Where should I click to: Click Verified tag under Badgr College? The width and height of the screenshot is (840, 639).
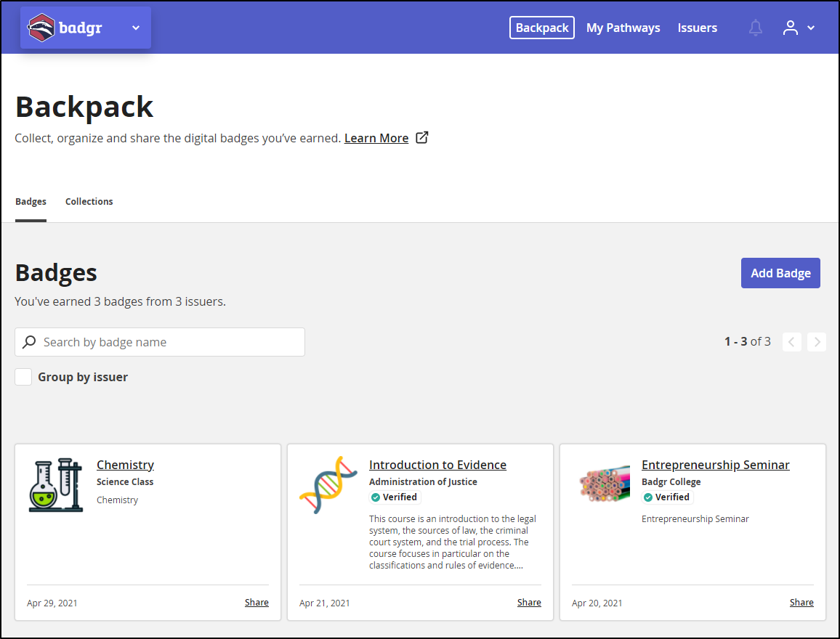pyautogui.click(x=667, y=497)
